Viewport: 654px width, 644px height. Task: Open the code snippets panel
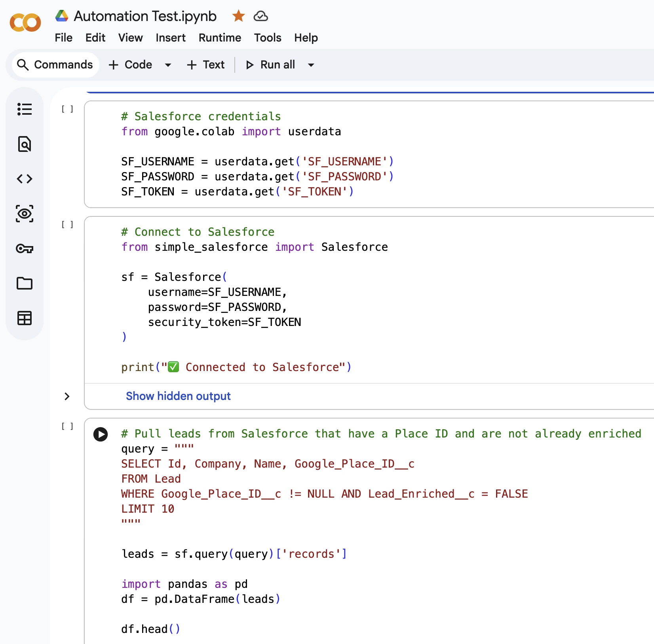pos(25,178)
